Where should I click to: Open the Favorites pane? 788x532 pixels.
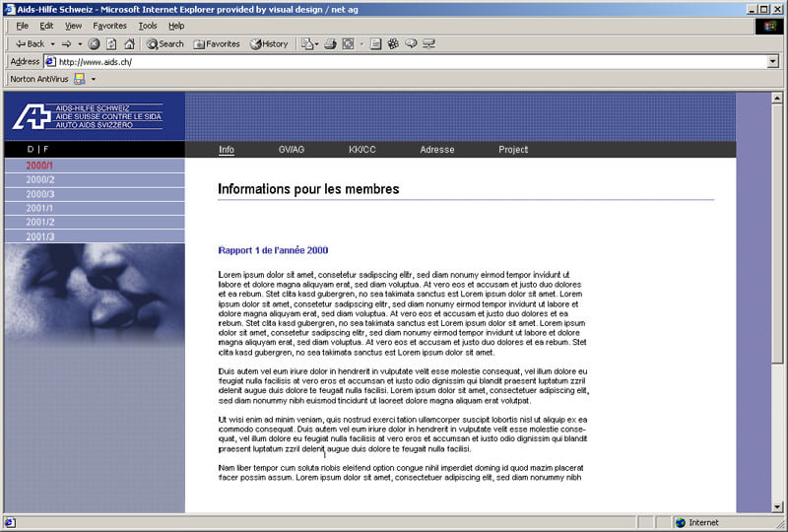(x=217, y=44)
